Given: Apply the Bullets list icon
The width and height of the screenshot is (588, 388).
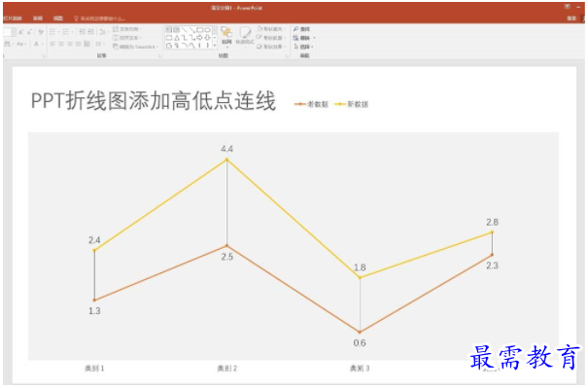Looking at the screenshot, I should pos(52,32).
